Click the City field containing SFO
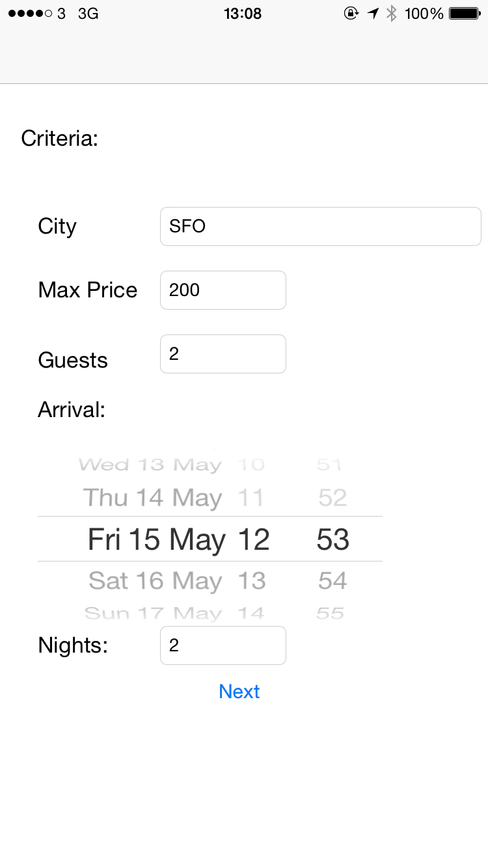 [x=320, y=226]
